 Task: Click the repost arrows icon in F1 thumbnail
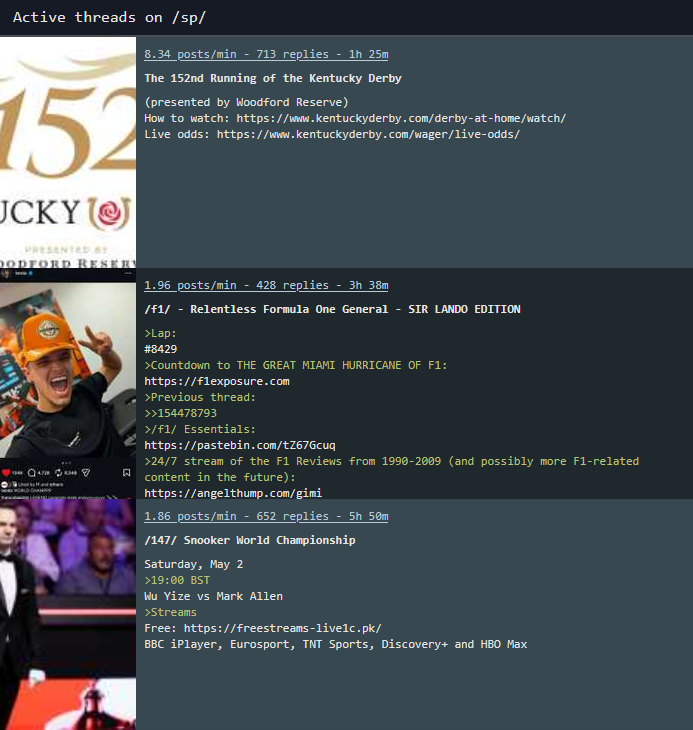pos(59,473)
